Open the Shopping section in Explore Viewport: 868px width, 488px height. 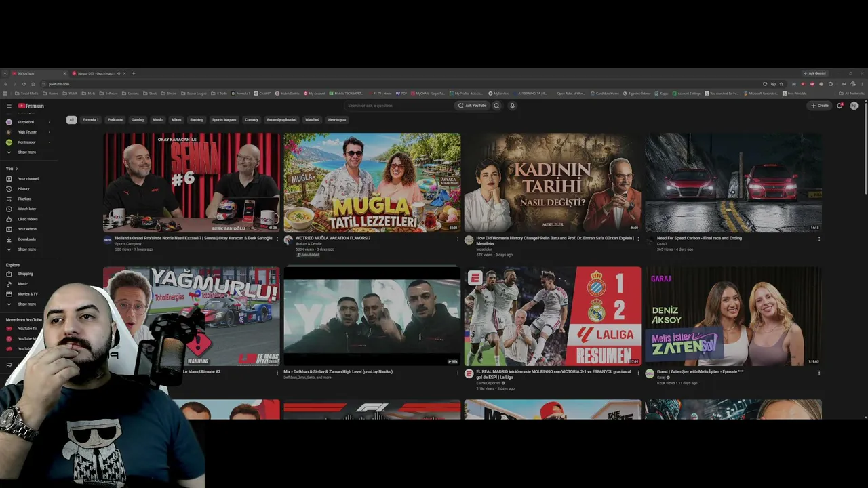pyautogui.click(x=25, y=274)
